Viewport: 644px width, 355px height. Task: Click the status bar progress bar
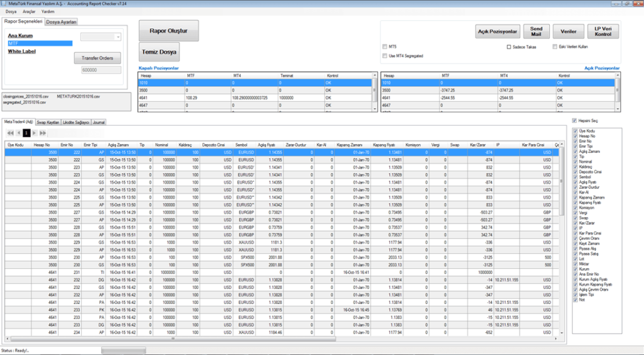tap(124, 351)
